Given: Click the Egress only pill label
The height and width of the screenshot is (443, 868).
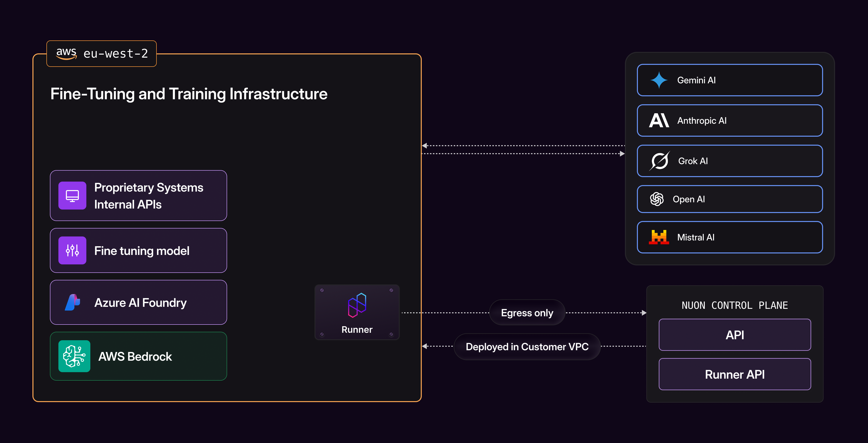Looking at the screenshot, I should coord(527,313).
